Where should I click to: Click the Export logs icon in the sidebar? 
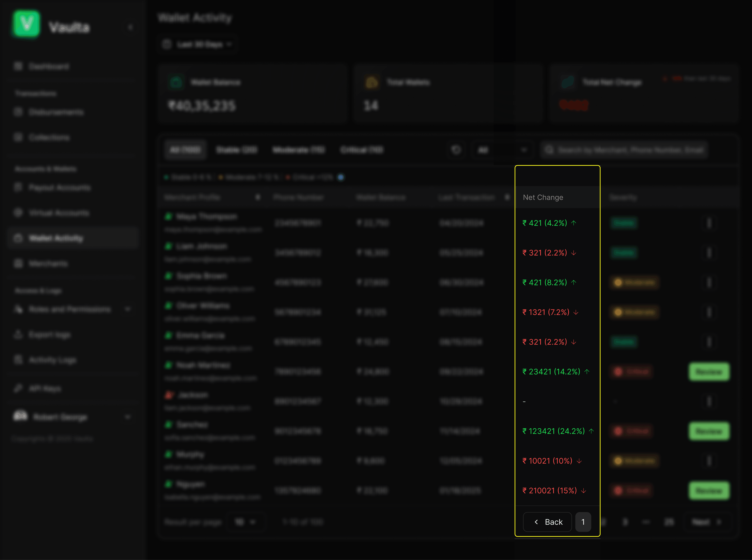tap(18, 335)
